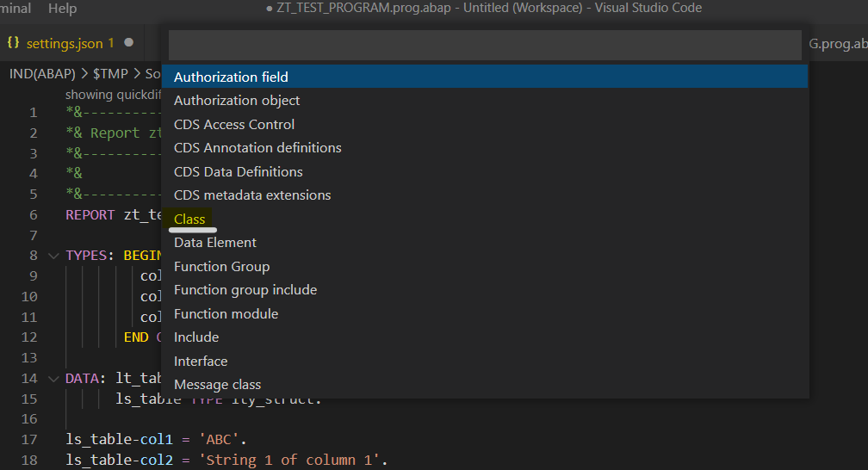
Task: Collapse the DATA block at line 14
Action: [53, 379]
